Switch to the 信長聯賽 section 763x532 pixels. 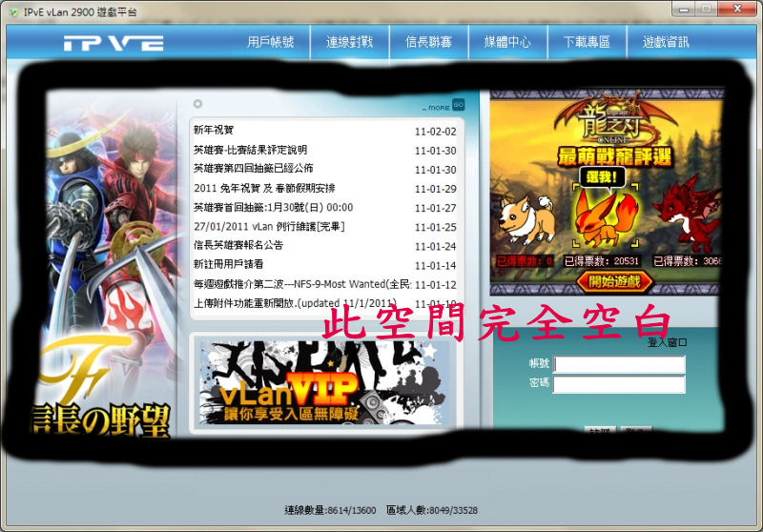coord(428,42)
